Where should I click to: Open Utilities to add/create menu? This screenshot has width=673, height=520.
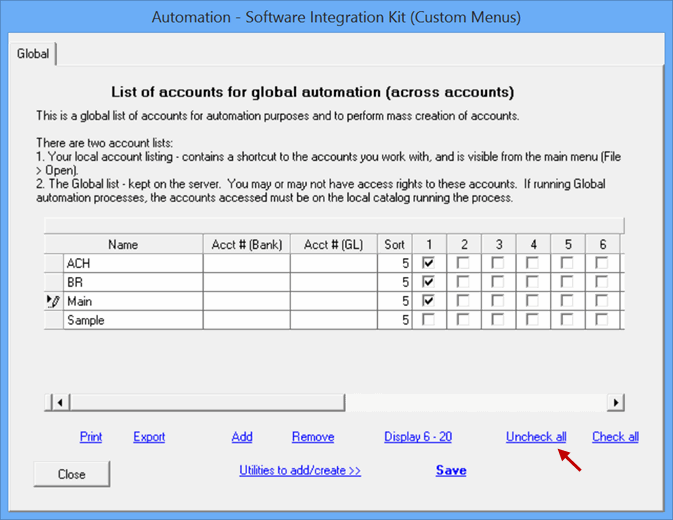[x=299, y=470]
